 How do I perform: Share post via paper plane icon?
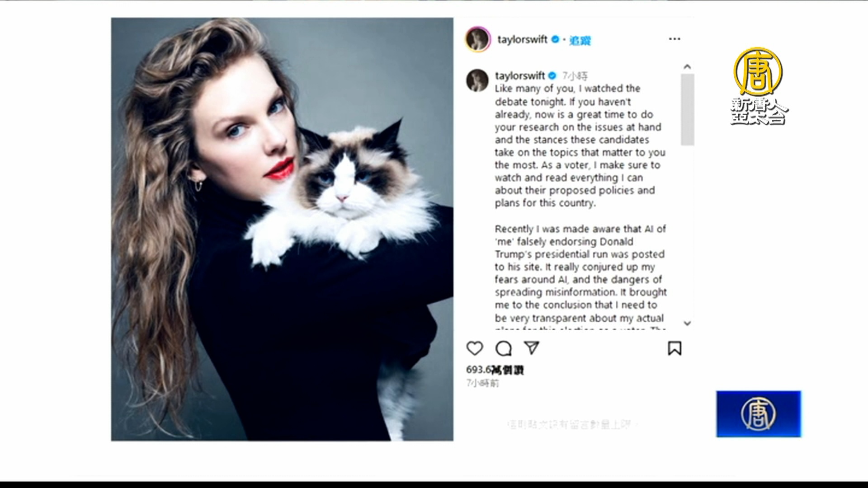[x=532, y=347]
